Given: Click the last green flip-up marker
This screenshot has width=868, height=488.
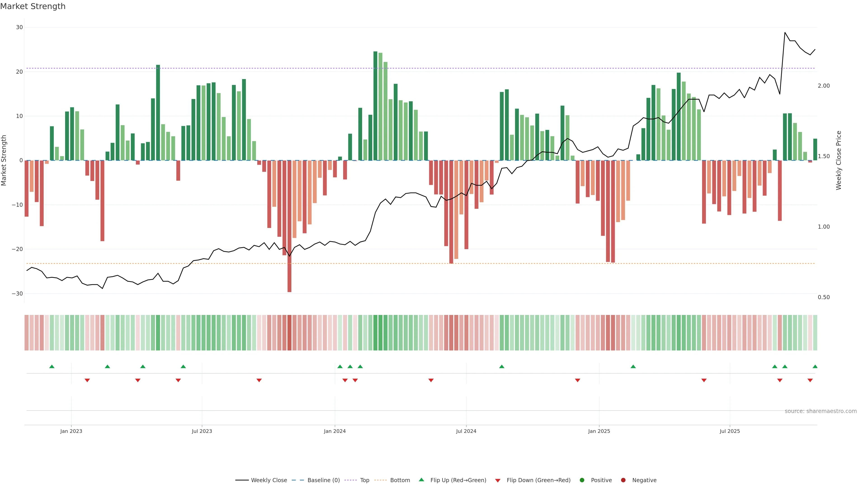Looking at the screenshot, I should coord(815,366).
